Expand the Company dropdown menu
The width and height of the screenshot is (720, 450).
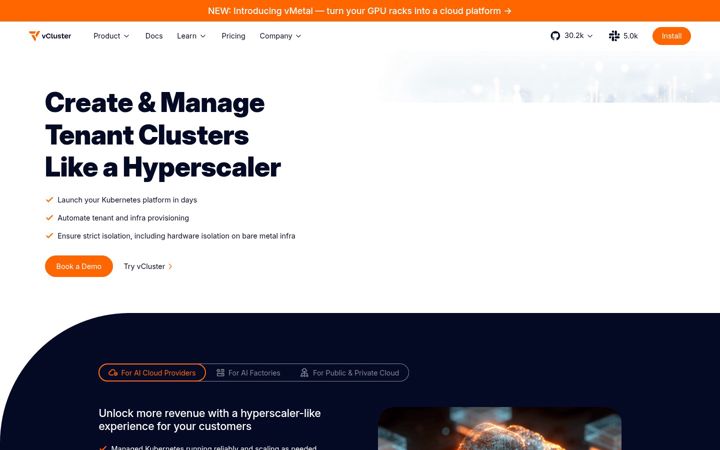[280, 36]
